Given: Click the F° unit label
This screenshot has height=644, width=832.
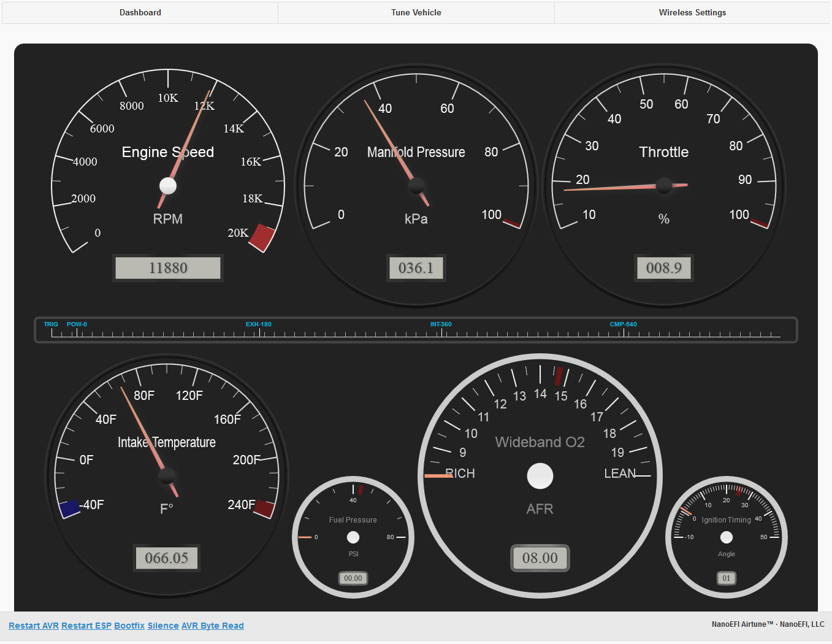Looking at the screenshot, I should coord(167,509).
